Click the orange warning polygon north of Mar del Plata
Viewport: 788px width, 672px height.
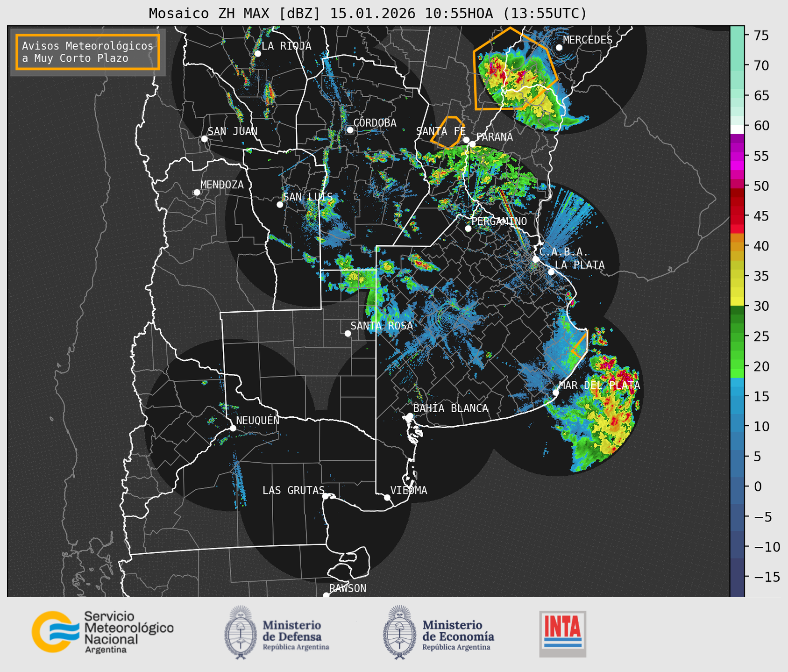point(580,345)
